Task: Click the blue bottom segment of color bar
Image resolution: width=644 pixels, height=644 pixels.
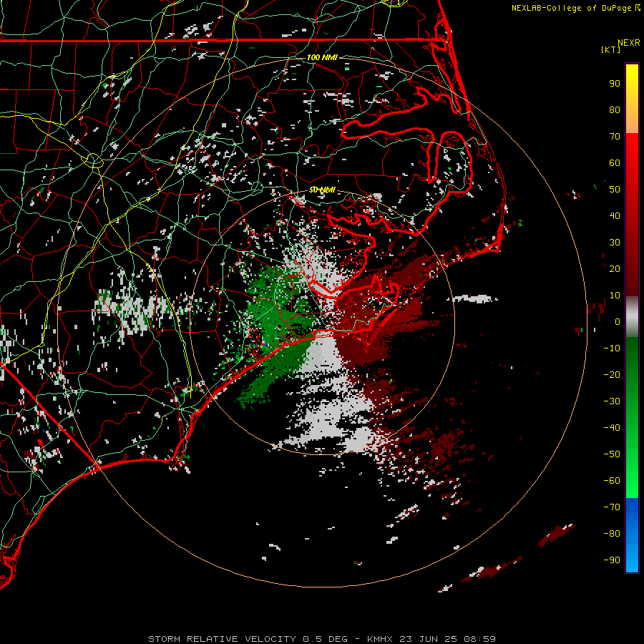Action: click(632, 535)
